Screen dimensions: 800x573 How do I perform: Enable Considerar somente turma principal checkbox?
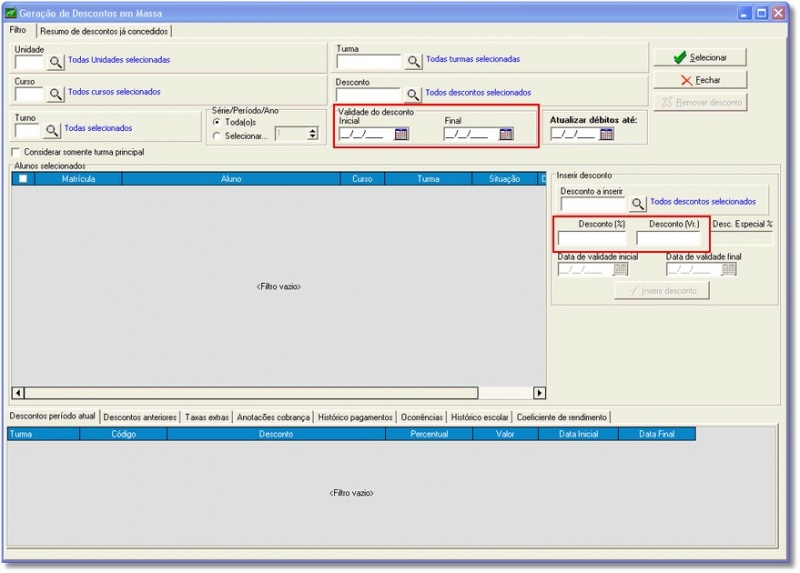[15, 152]
